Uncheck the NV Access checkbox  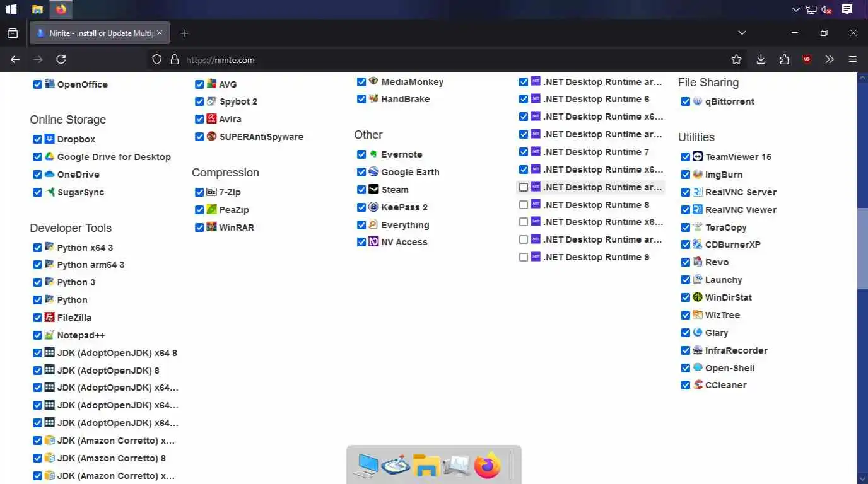coord(361,242)
